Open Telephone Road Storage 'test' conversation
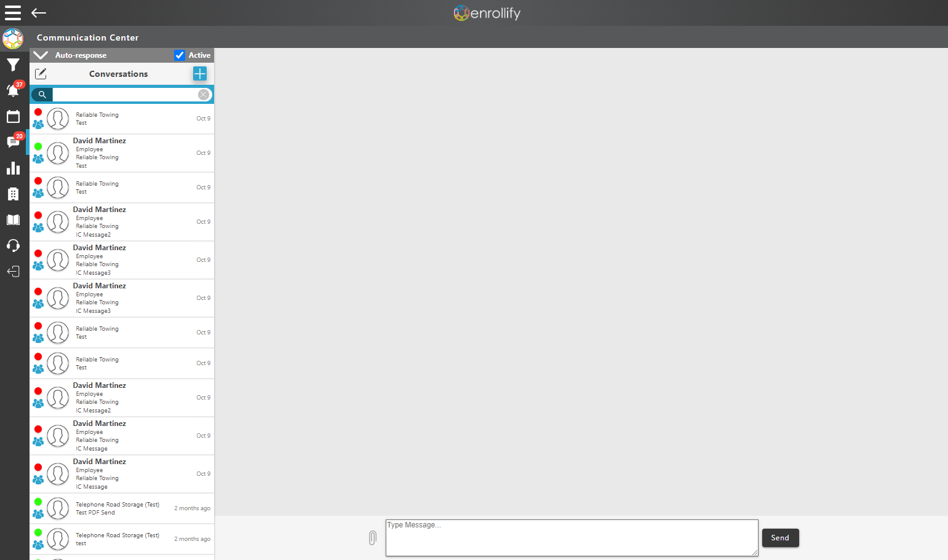This screenshot has height=560, width=948. (122, 539)
